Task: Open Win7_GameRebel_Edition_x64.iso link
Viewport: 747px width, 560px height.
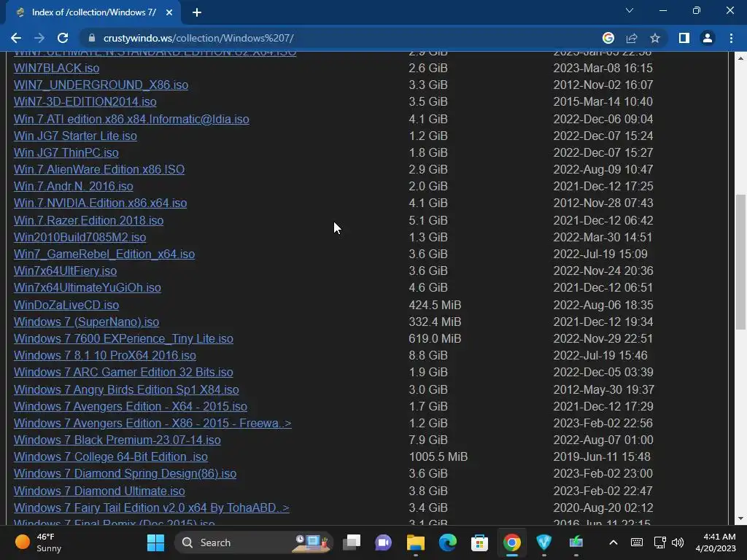Action: click(104, 254)
